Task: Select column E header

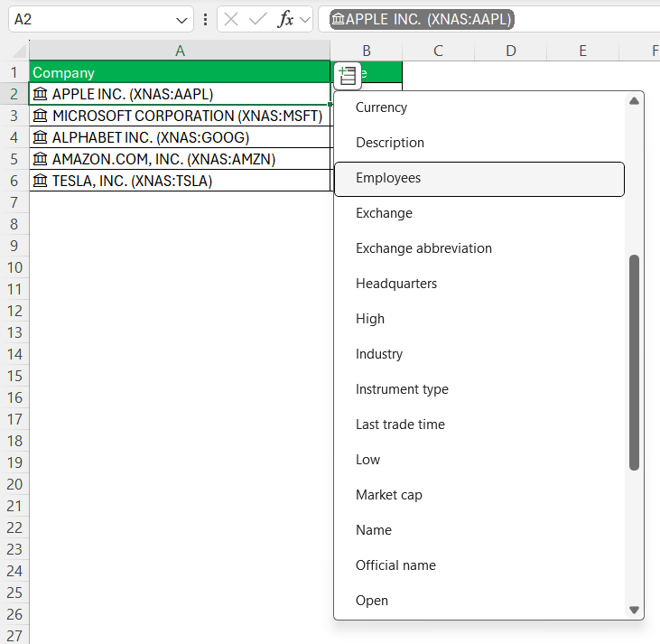Action: (582, 51)
